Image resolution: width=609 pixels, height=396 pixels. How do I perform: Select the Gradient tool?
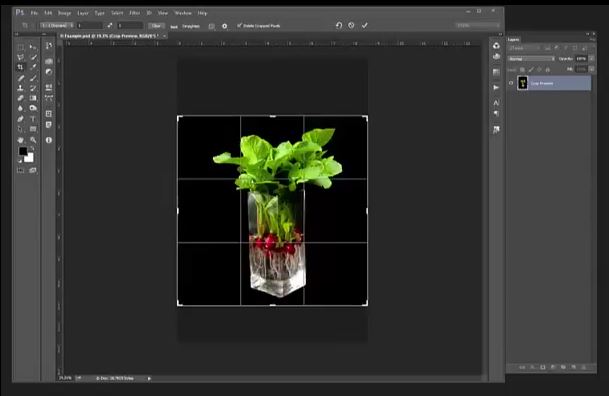pos(33,98)
